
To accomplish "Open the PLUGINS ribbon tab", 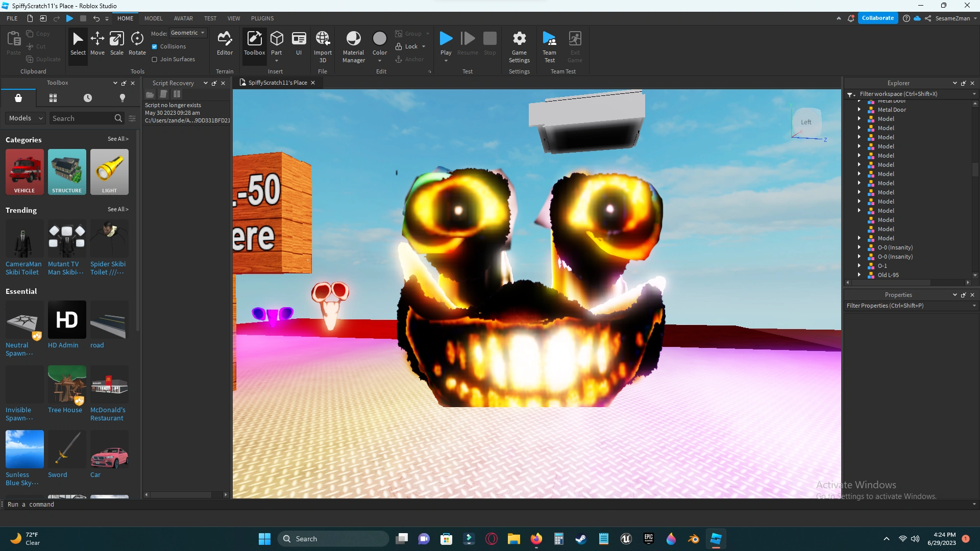I will coord(262,18).
